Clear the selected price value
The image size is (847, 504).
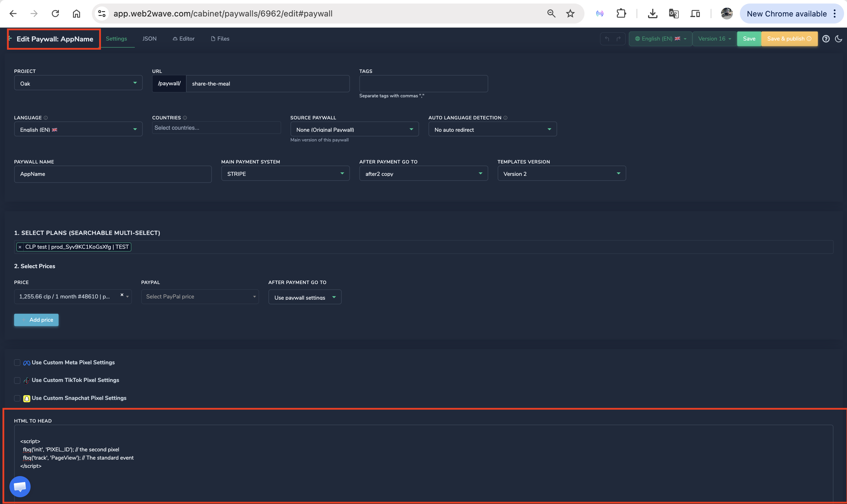(x=122, y=295)
